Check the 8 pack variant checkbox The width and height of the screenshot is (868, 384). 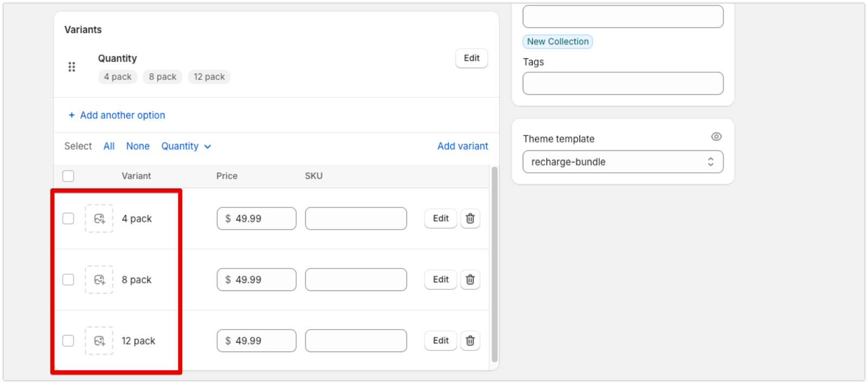(68, 280)
